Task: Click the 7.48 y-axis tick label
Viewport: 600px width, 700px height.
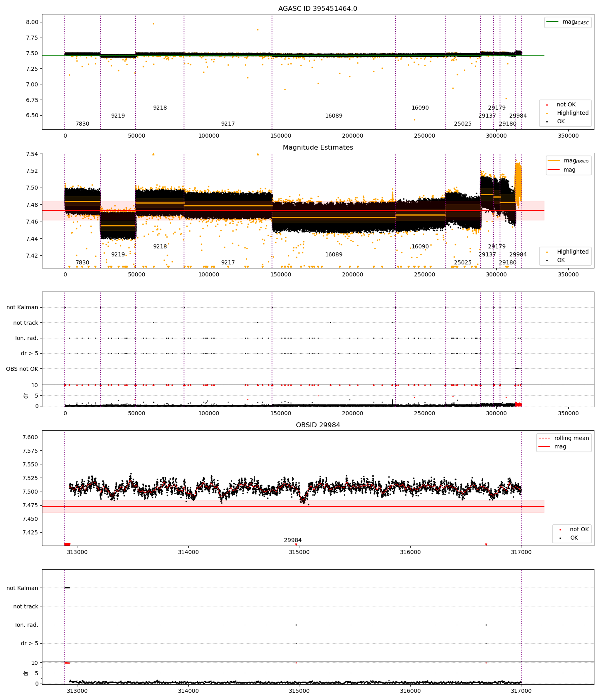Action: coord(32,205)
